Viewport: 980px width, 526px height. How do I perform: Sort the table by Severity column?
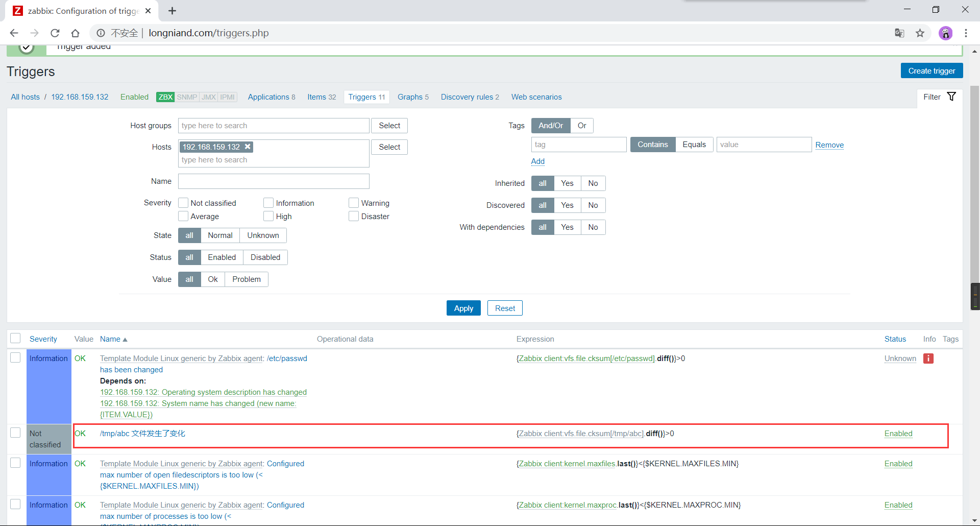(43, 339)
